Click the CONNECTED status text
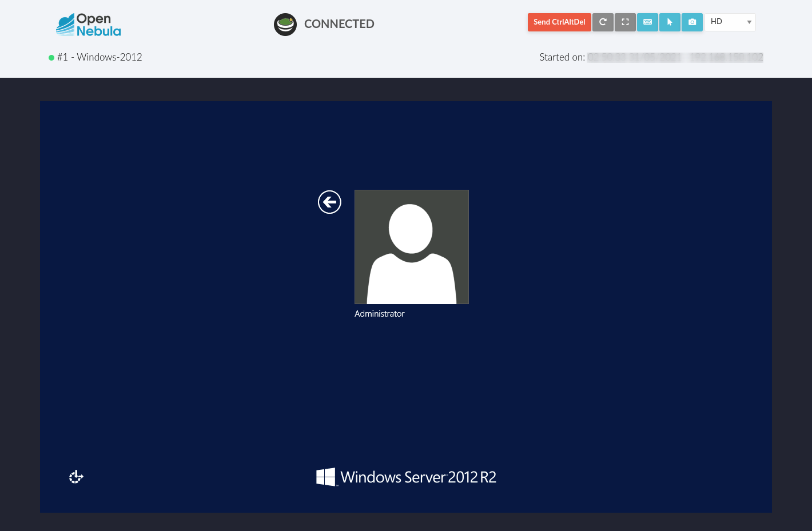Image resolution: width=812 pixels, height=531 pixels. [339, 24]
